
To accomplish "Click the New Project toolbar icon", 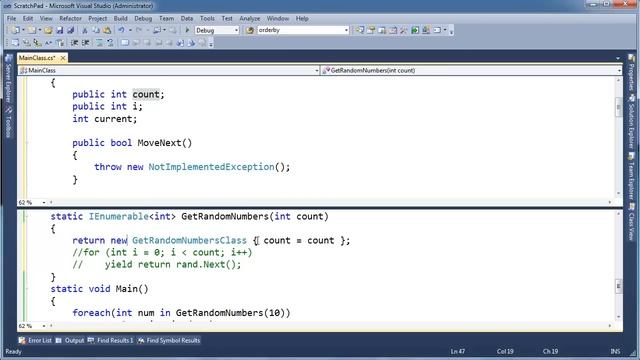I will pos(15,30).
